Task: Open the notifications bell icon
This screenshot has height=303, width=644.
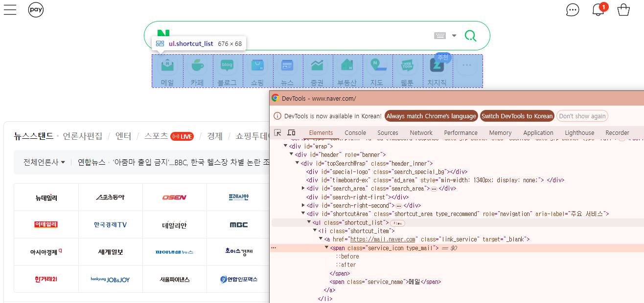Action: (x=598, y=10)
